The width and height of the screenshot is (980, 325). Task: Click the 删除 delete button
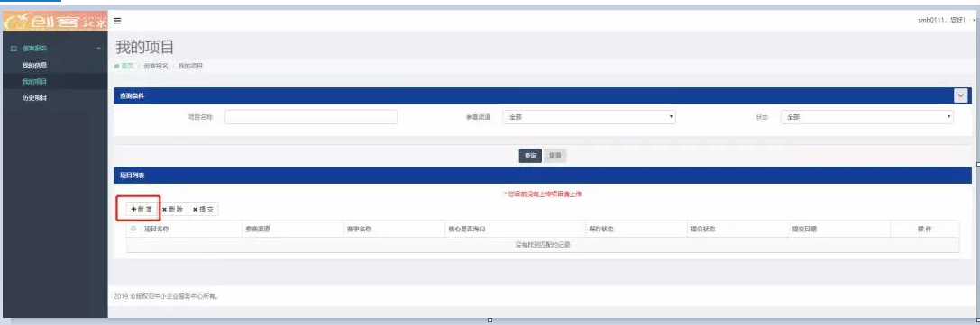tap(172, 210)
